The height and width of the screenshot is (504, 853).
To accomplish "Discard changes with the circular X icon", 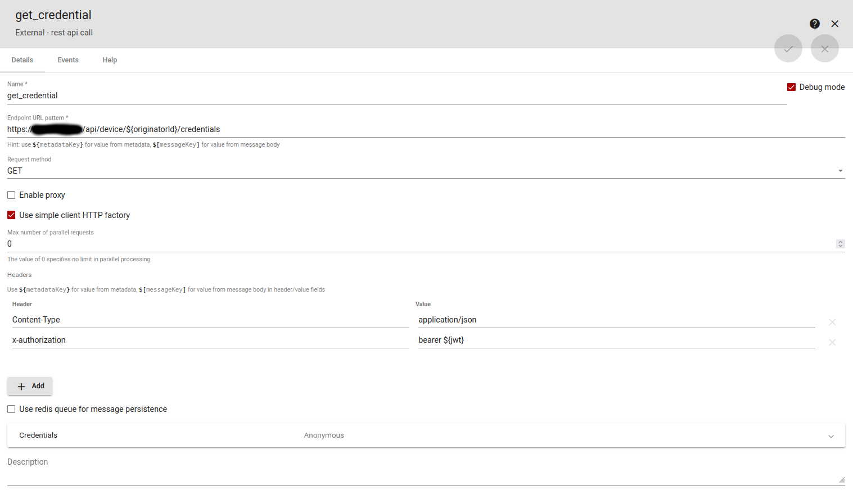I will (824, 48).
